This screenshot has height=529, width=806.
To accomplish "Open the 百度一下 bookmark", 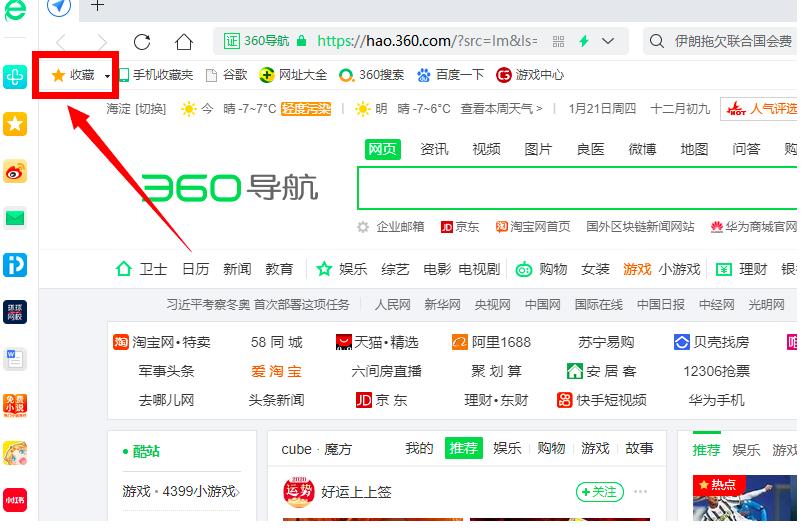I will pos(450,75).
